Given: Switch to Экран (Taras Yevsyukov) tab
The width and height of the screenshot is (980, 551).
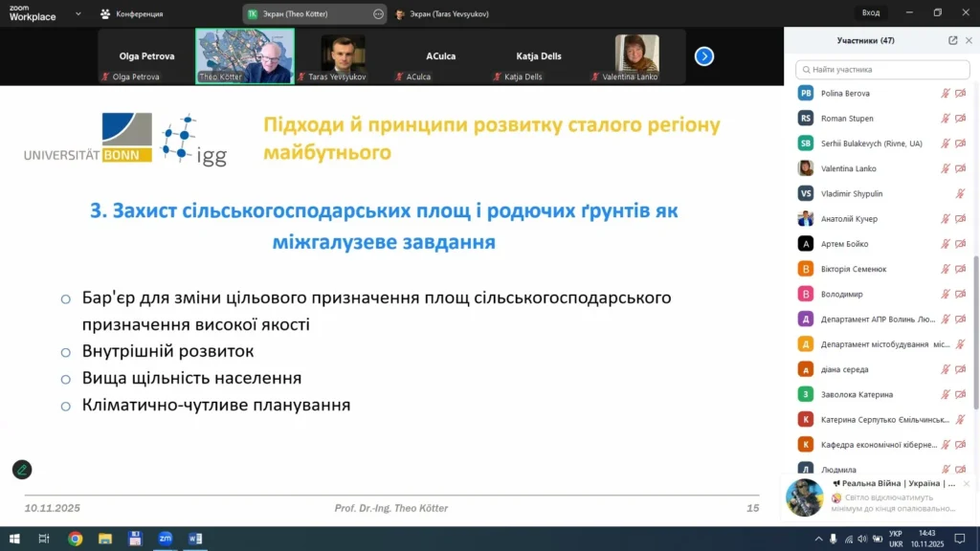Looking at the screenshot, I should pos(443,13).
